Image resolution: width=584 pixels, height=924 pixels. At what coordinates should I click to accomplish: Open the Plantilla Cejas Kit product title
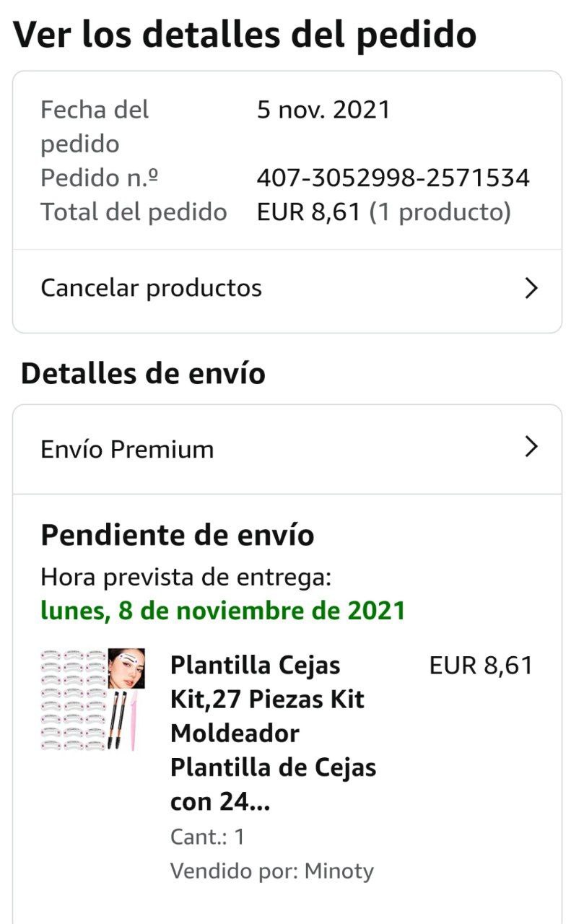(274, 733)
